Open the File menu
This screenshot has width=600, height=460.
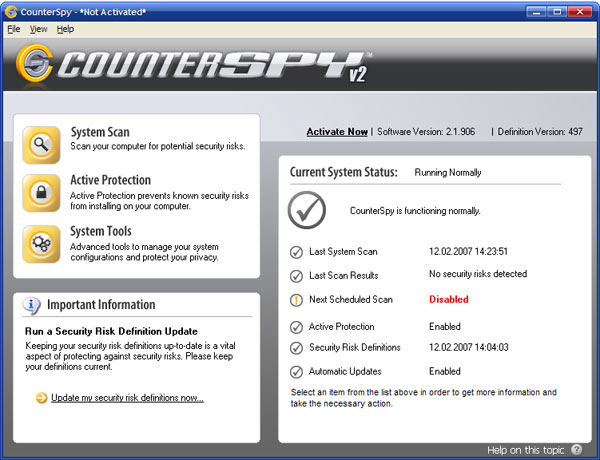point(14,29)
